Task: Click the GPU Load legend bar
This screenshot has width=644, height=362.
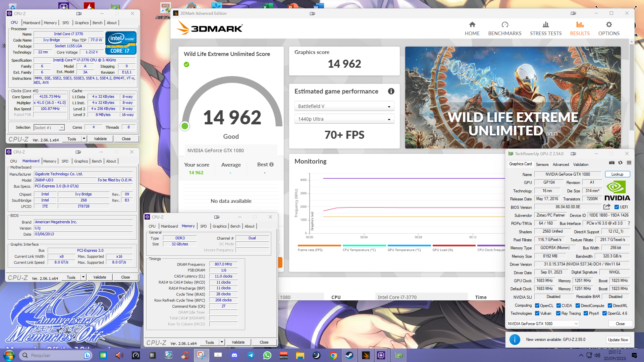Action: pos(454,246)
